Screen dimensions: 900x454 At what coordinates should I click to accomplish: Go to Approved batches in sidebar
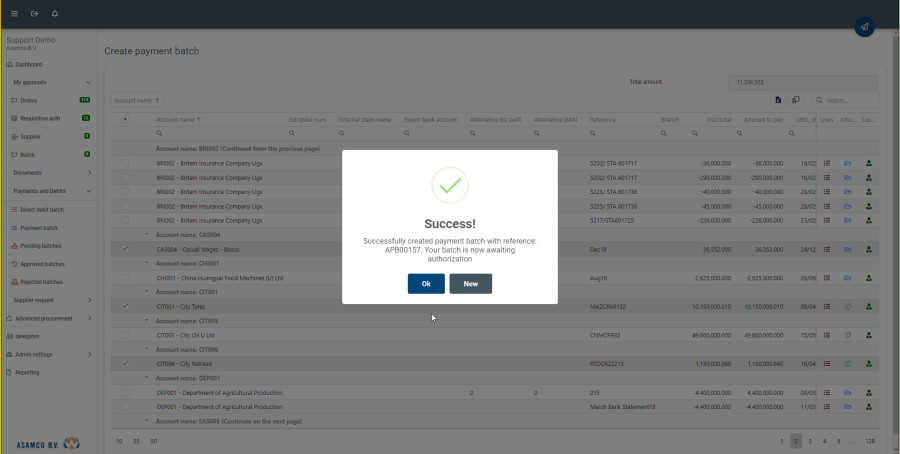43,264
